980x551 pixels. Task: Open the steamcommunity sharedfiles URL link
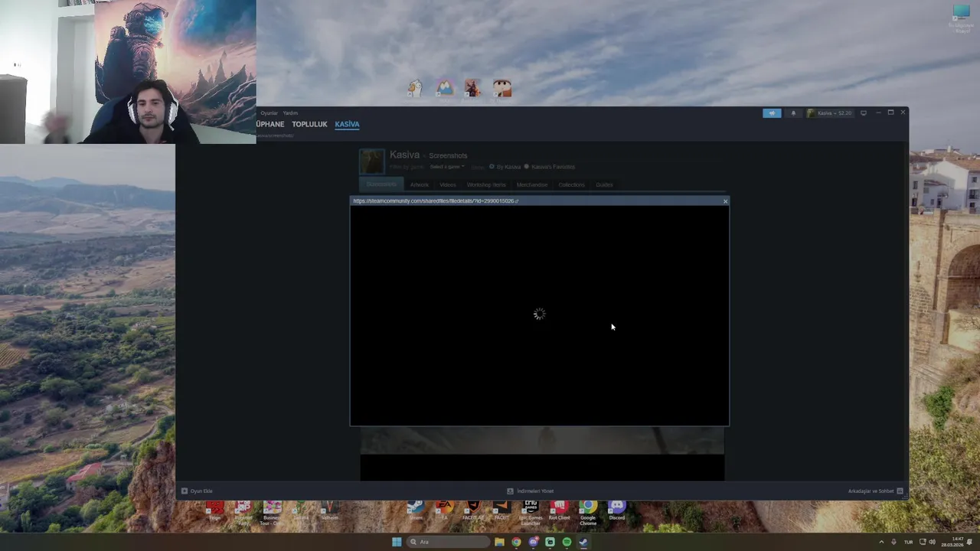tap(435, 201)
